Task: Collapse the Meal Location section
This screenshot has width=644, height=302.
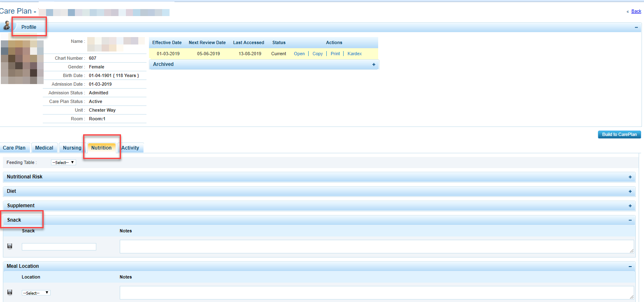Action: tap(630, 267)
